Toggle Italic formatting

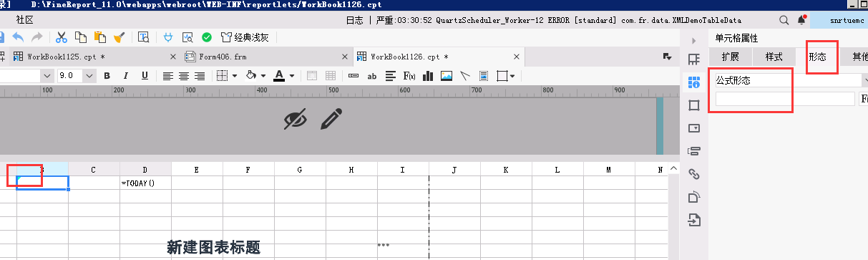[126, 75]
